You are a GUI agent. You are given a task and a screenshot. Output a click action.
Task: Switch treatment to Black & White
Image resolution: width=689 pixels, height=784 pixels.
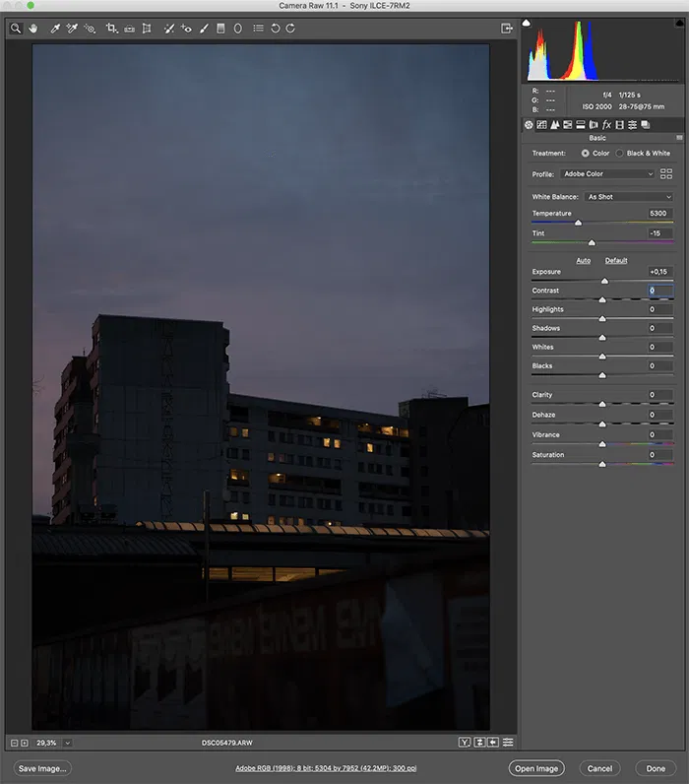pos(620,154)
